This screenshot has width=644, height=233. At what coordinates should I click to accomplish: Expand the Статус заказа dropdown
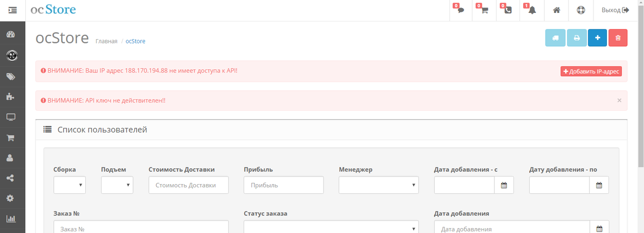click(331, 227)
